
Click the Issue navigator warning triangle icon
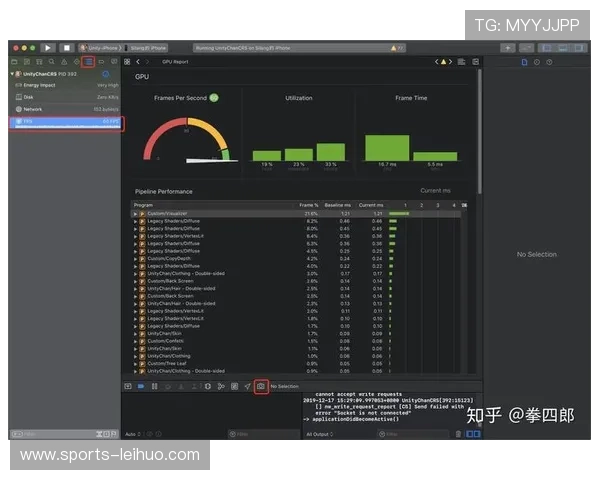click(x=63, y=62)
